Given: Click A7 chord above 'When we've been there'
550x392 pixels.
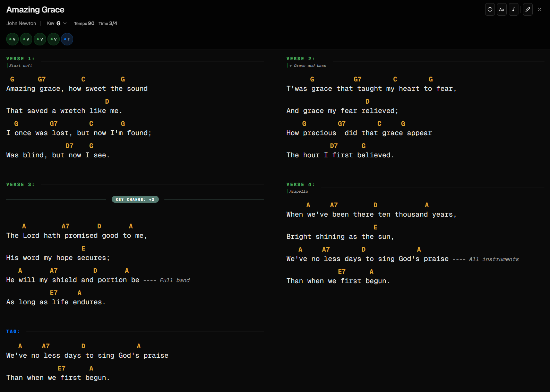Looking at the screenshot, I should (334, 205).
